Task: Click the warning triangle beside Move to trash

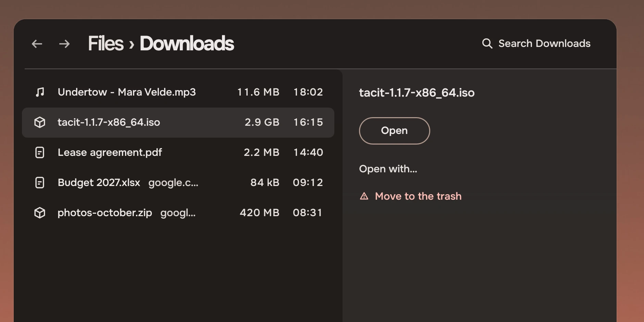Action: 364,196
